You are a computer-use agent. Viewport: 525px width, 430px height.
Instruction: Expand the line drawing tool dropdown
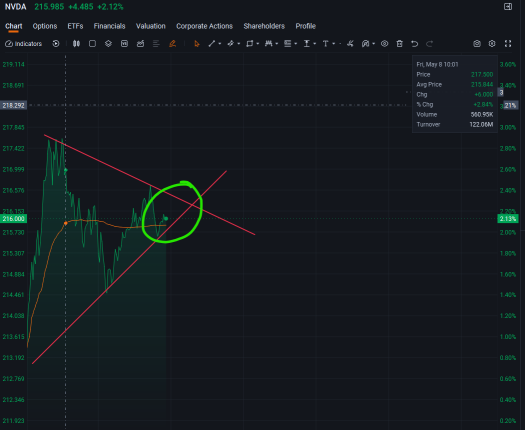(220, 44)
